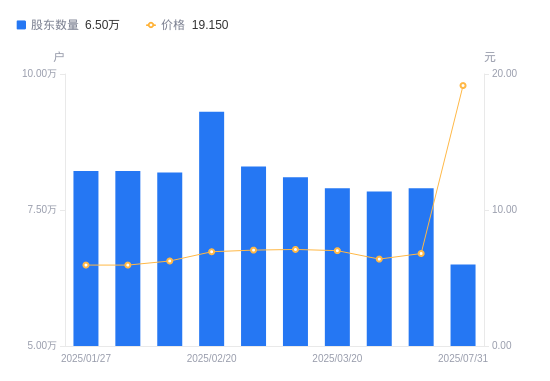
Task: Click the price marker on the second bar
Action: pyautogui.click(x=128, y=265)
